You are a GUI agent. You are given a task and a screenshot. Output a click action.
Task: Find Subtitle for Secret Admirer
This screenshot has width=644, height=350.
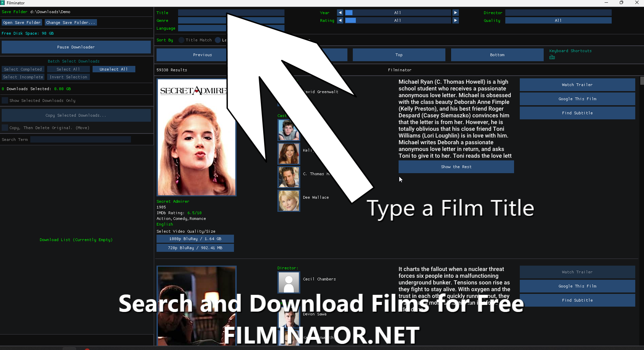click(x=577, y=113)
